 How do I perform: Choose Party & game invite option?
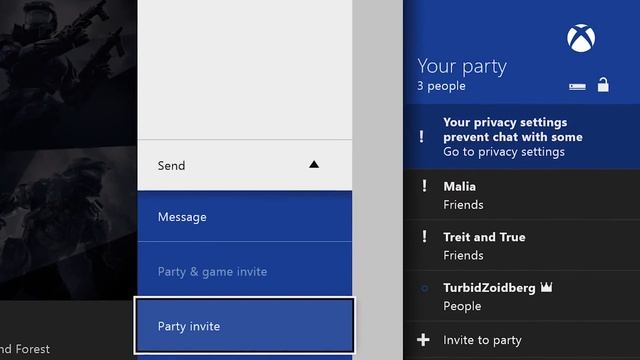tap(245, 270)
